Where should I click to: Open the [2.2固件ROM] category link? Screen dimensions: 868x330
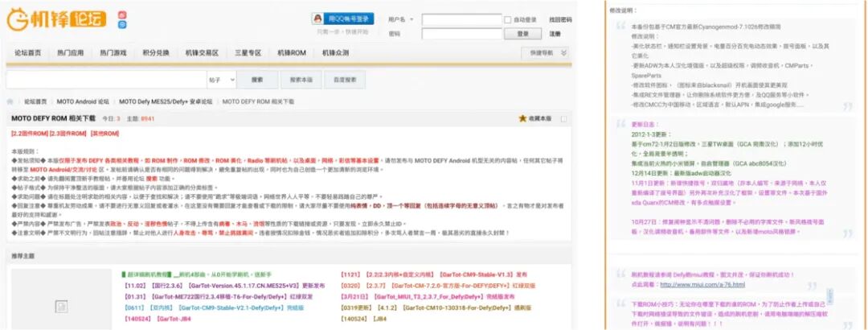[28, 134]
